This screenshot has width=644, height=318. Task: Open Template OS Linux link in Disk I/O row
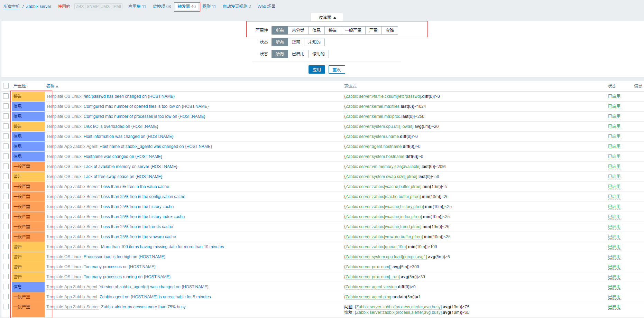pyautogui.click(x=64, y=127)
